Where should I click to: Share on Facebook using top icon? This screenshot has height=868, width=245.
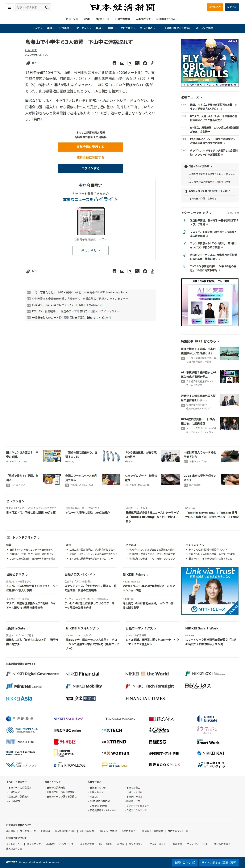145,63
